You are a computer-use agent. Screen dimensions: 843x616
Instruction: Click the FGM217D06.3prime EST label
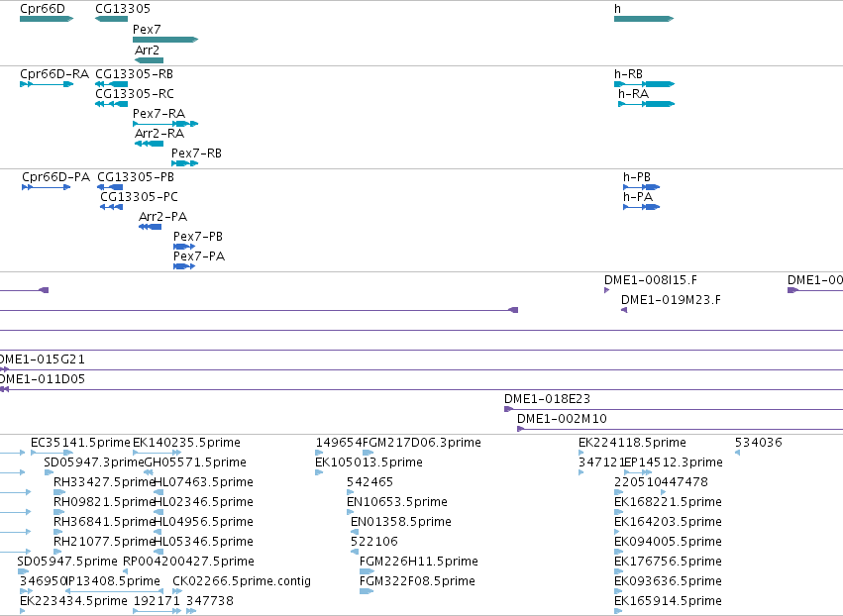coord(422,443)
